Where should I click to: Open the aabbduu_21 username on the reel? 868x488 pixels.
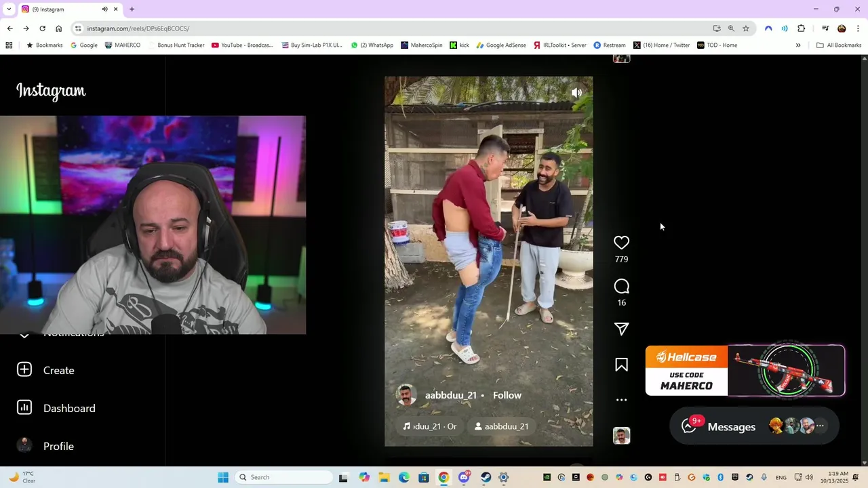(451, 395)
